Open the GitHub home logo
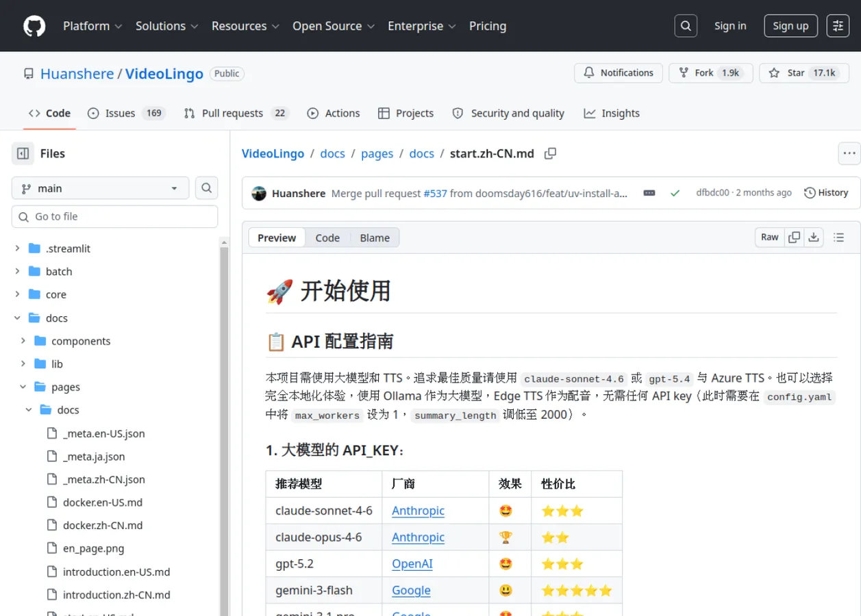 click(34, 26)
